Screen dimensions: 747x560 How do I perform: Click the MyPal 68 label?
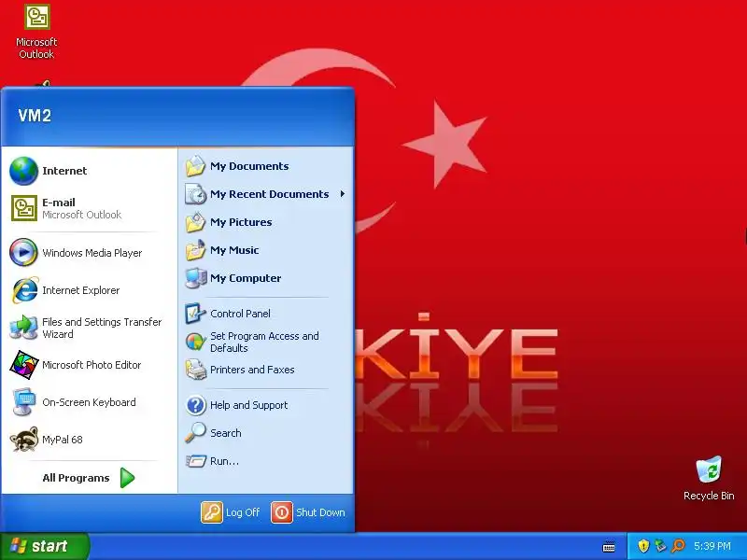[x=62, y=440]
